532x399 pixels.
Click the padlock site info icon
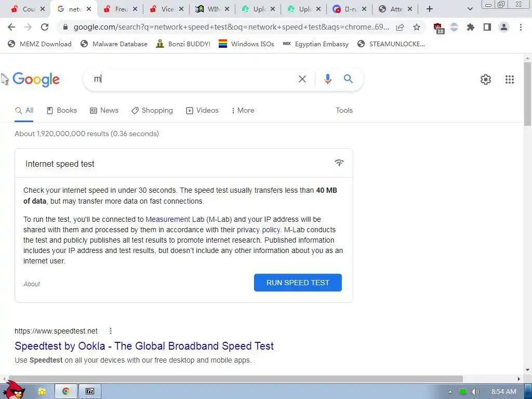tap(65, 27)
